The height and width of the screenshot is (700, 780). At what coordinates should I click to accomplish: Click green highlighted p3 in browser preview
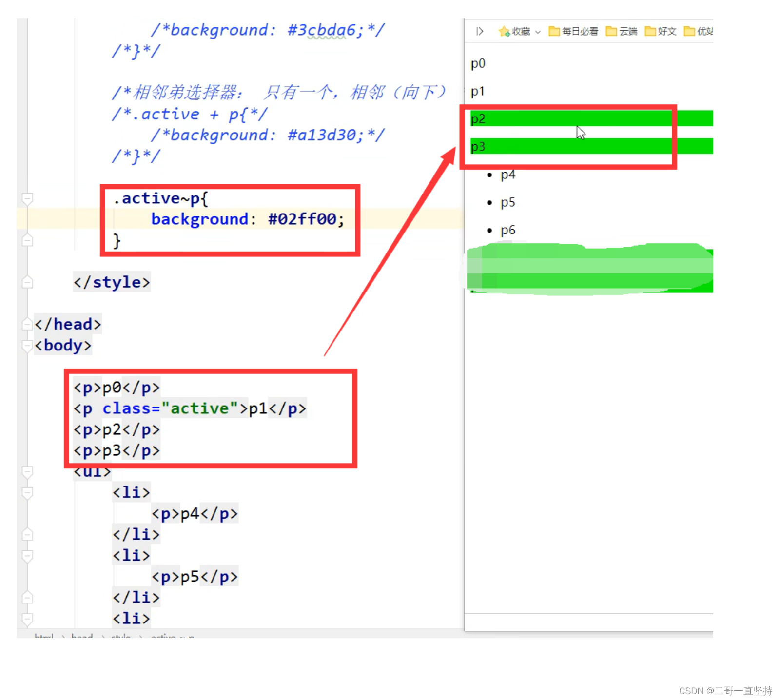[x=591, y=146]
